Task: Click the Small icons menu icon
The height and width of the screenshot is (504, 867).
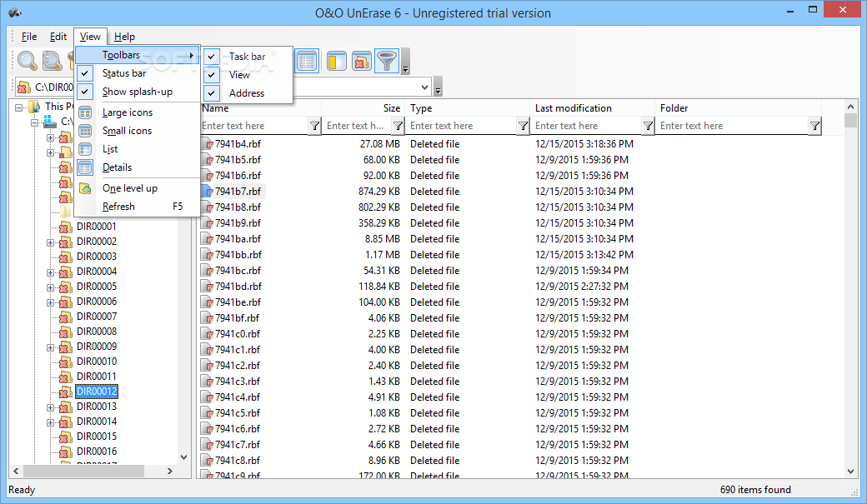Action: point(85,131)
